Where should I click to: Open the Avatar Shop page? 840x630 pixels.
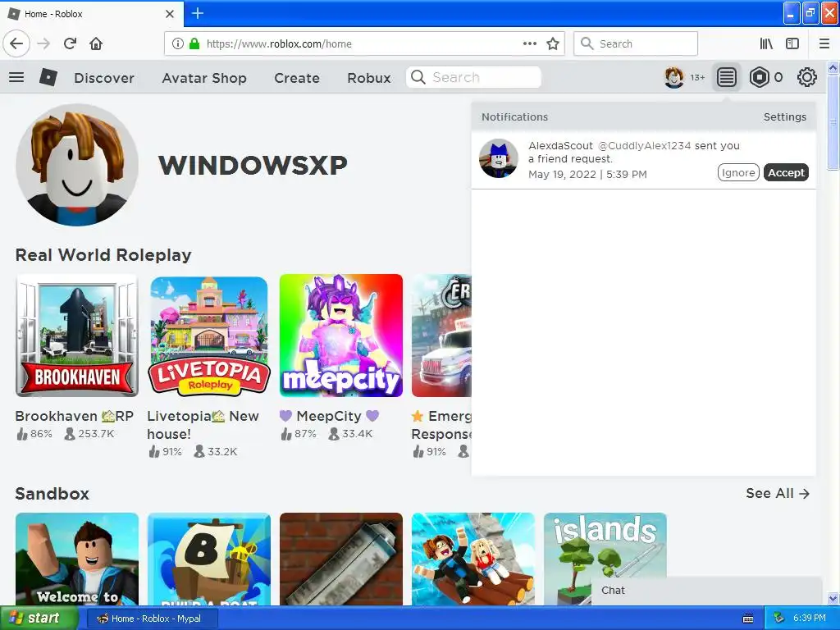[x=204, y=78]
